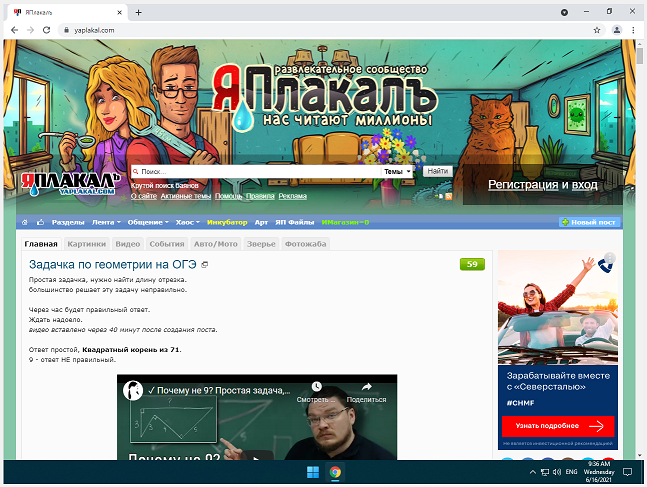Click the Chrome media/incognito indicator in title bar
This screenshot has height=487, width=647.
coord(564,12)
